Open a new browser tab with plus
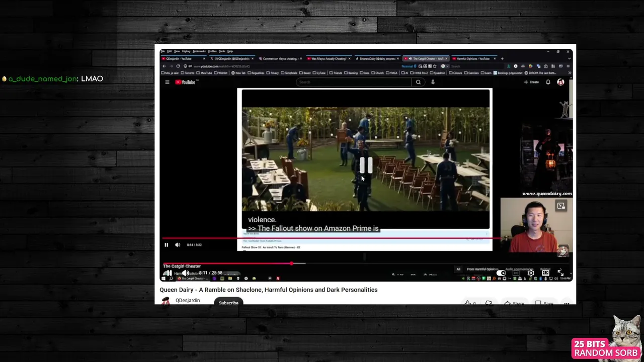644x362 pixels. (502, 58)
